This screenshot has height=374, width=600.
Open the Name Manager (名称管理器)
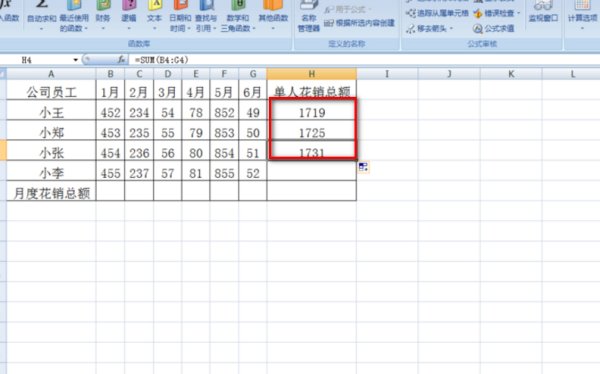[x=309, y=16]
